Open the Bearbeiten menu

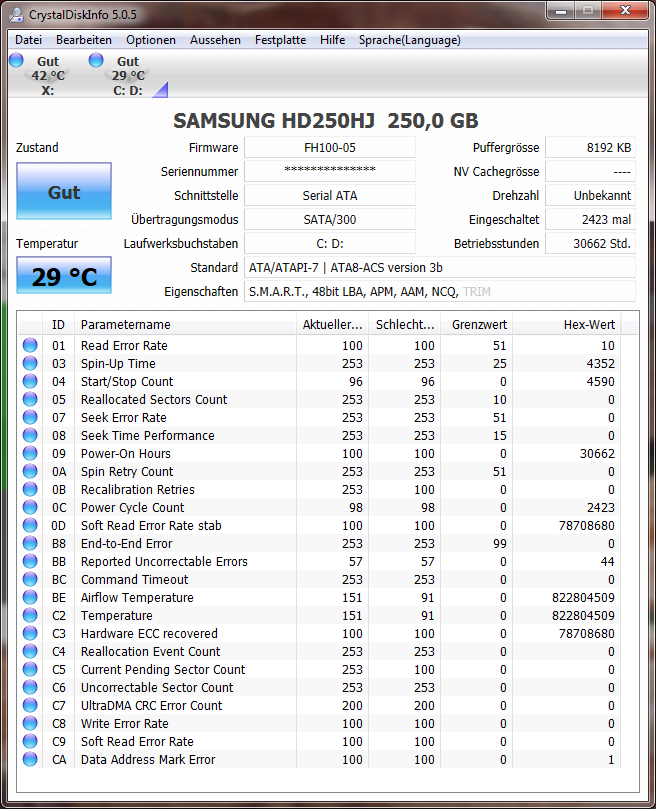(84, 40)
